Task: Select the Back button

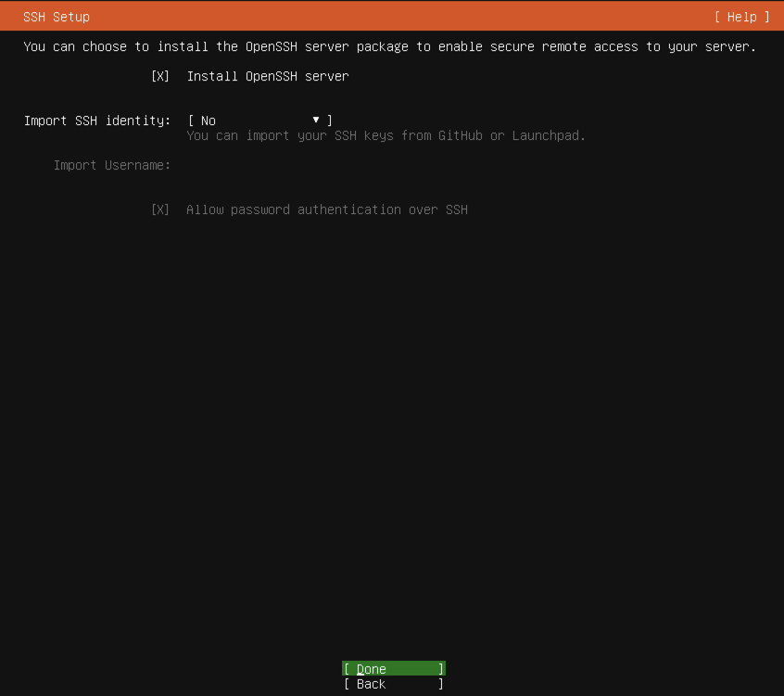Action: coord(394,684)
